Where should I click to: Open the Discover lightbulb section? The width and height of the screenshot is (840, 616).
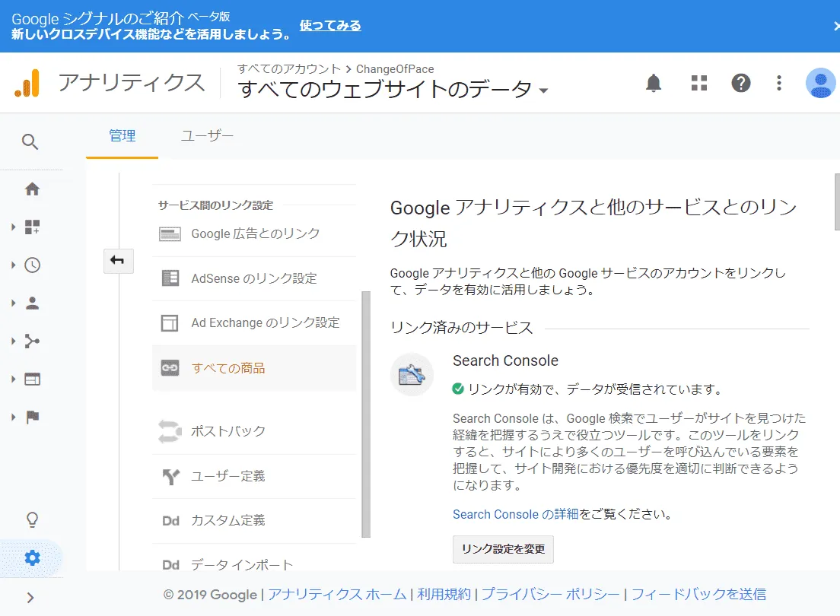32,519
